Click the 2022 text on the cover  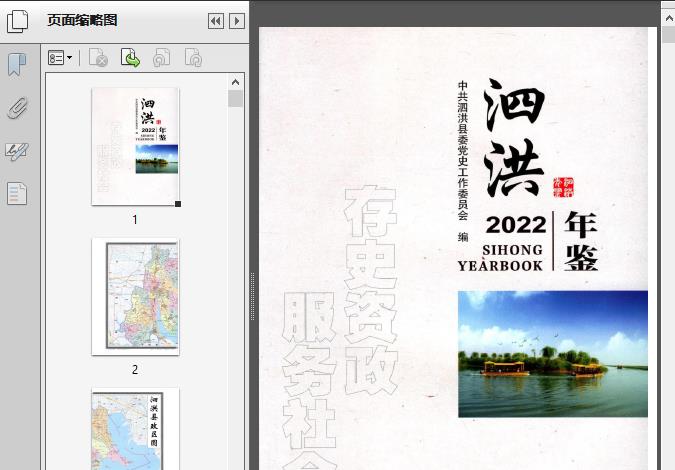pos(516,225)
